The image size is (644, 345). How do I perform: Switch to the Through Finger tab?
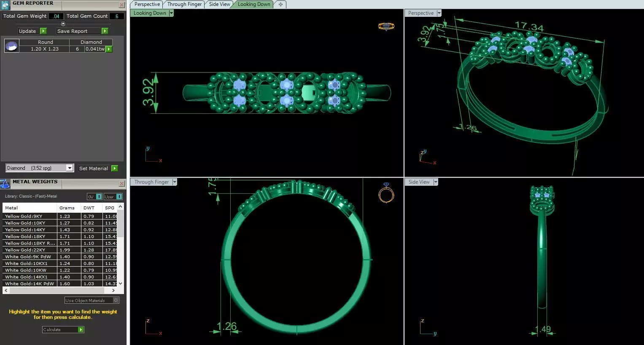point(184,4)
